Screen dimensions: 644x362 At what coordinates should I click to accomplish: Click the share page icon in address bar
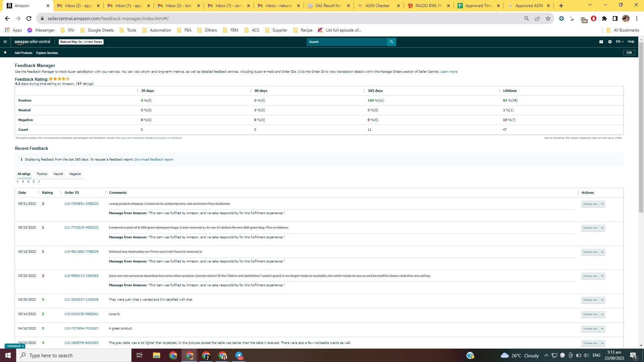tap(537, 18)
